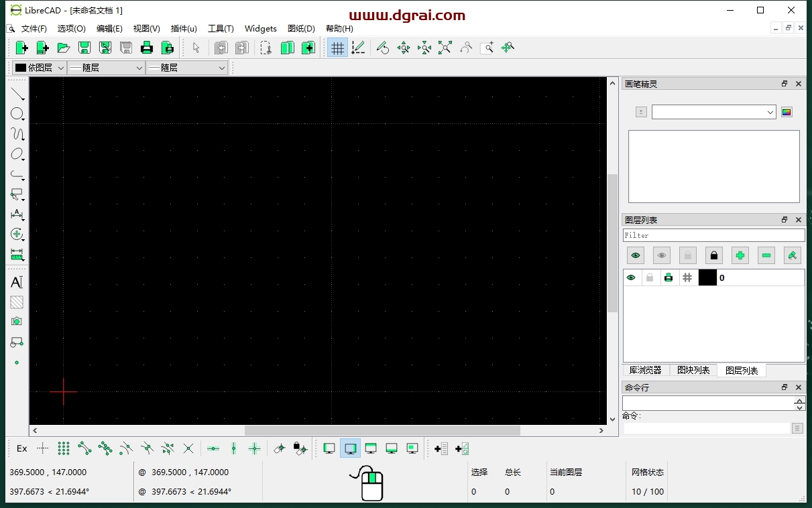Screen dimensions: 812x508
Task: Toggle snap on grid dots button
Action: pos(64,449)
